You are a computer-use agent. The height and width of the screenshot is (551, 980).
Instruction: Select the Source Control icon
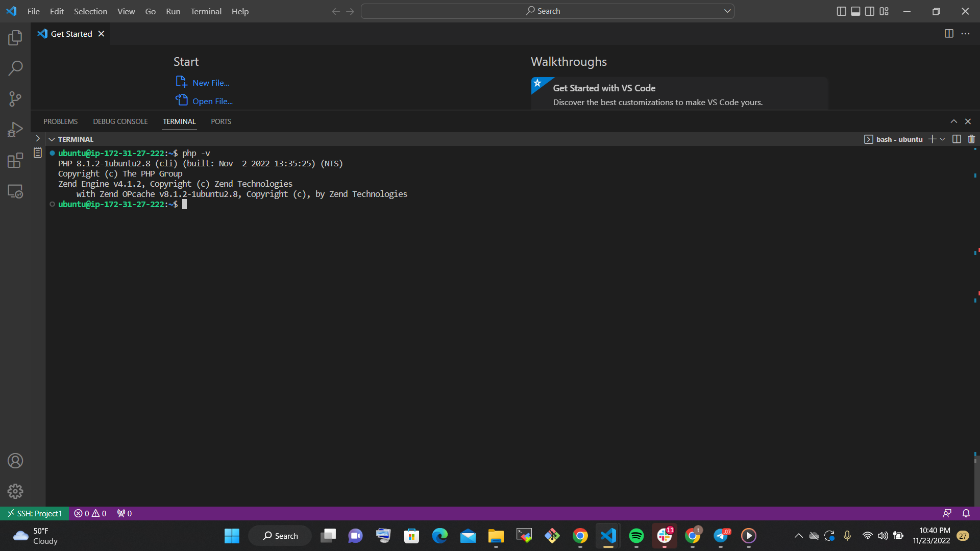pyautogui.click(x=15, y=98)
